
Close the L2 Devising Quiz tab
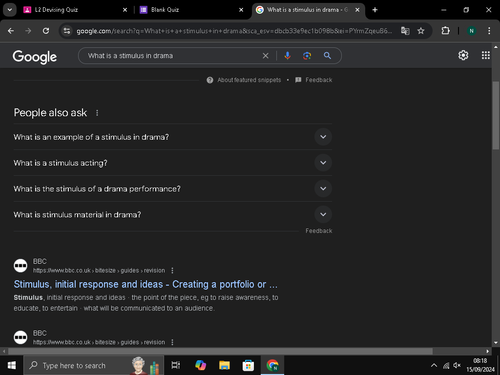125,10
